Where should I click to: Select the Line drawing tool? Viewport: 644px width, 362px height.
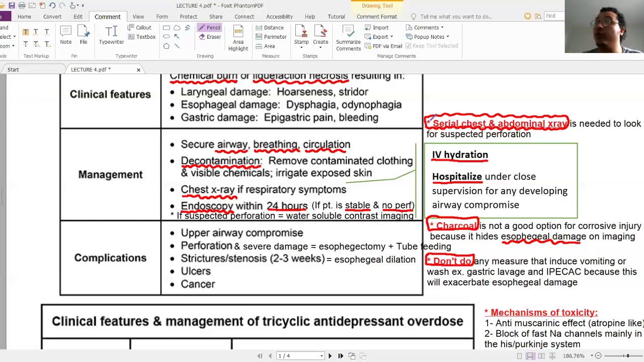coord(177,46)
